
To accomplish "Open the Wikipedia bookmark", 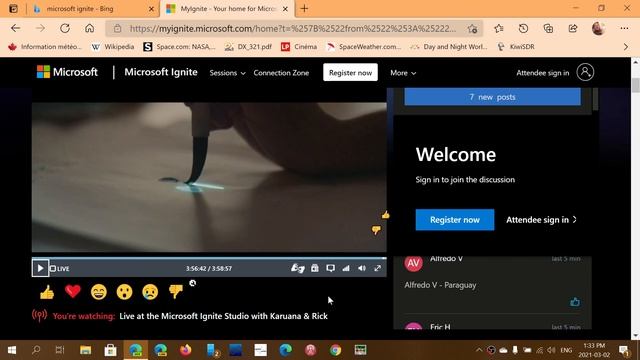I will (113, 47).
